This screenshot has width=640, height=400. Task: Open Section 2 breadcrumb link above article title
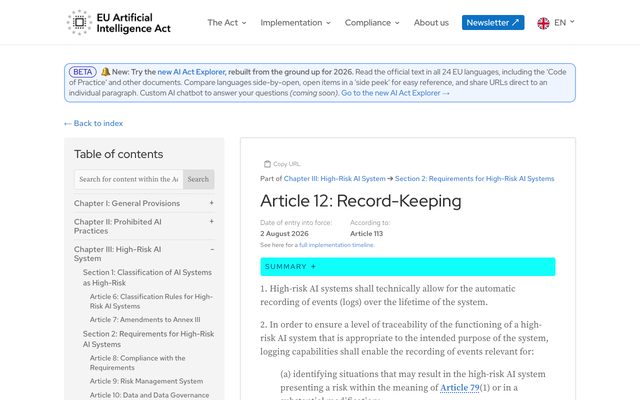pyautogui.click(x=475, y=179)
